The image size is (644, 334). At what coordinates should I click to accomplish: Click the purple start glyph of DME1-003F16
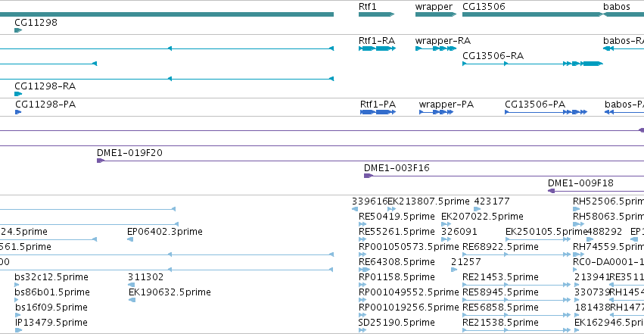(368, 176)
